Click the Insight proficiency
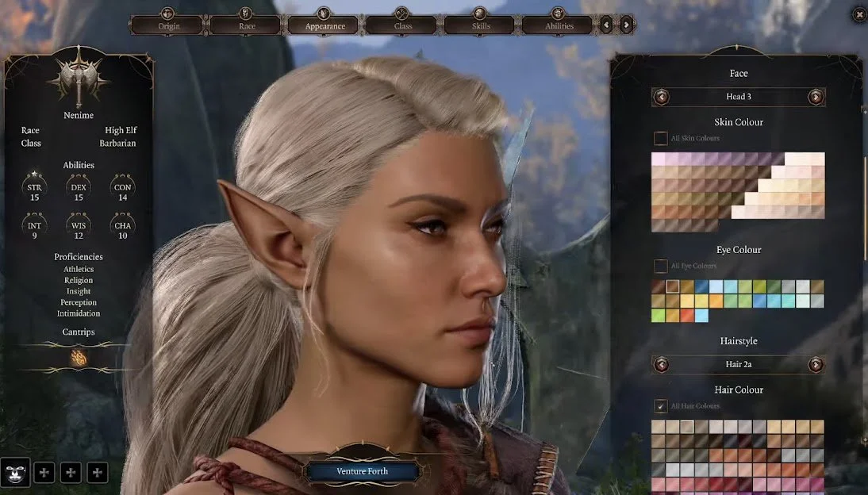This screenshot has width=868, height=495. [x=79, y=291]
